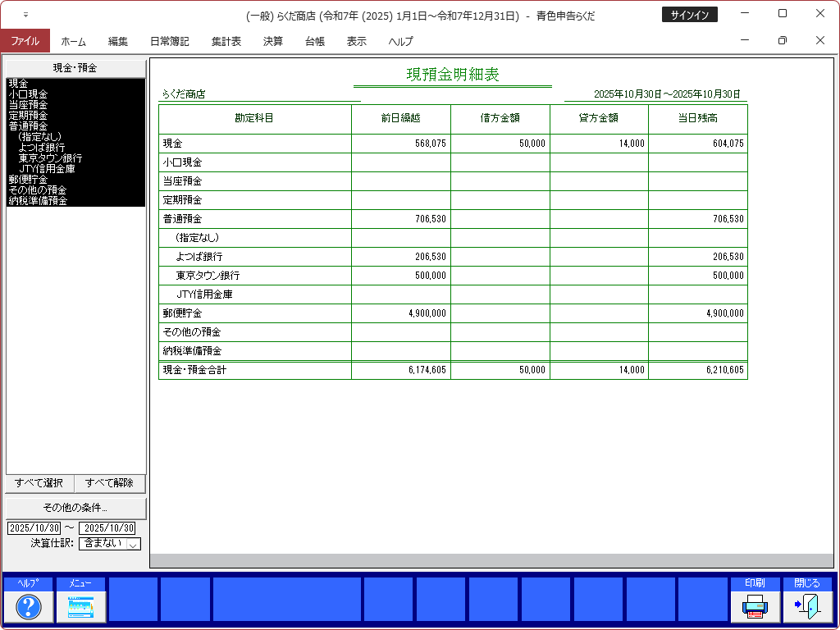Select Postal Savings in account list
Screen dimensions: 840x630
28,180
